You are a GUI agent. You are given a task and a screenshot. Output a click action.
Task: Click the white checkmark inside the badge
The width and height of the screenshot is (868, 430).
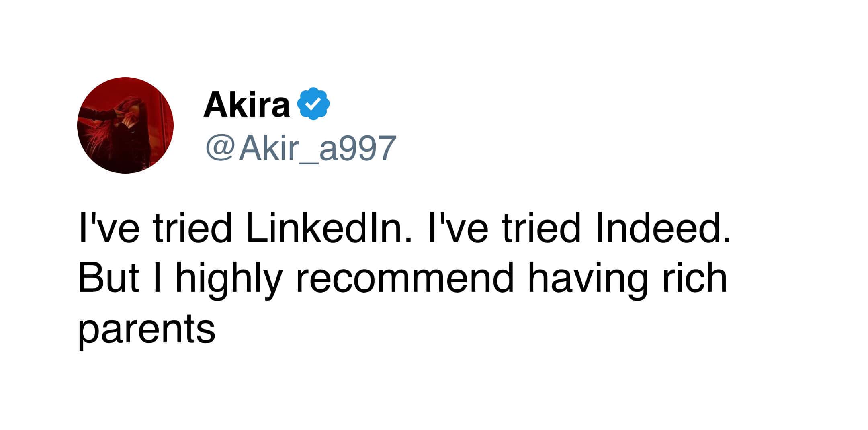click(313, 104)
